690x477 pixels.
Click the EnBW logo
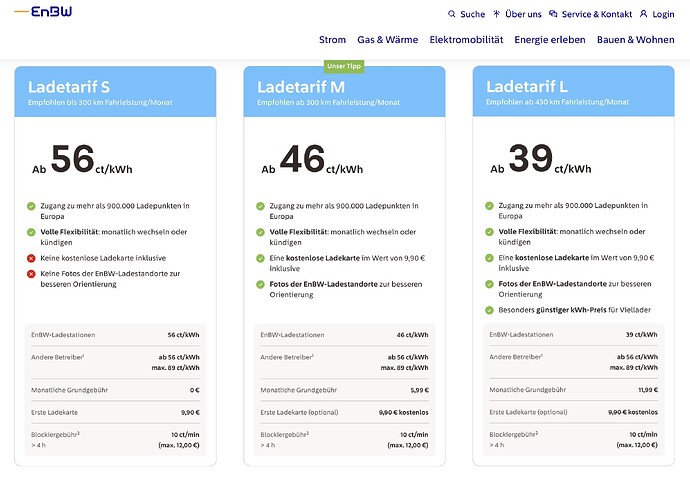pyautogui.click(x=43, y=11)
